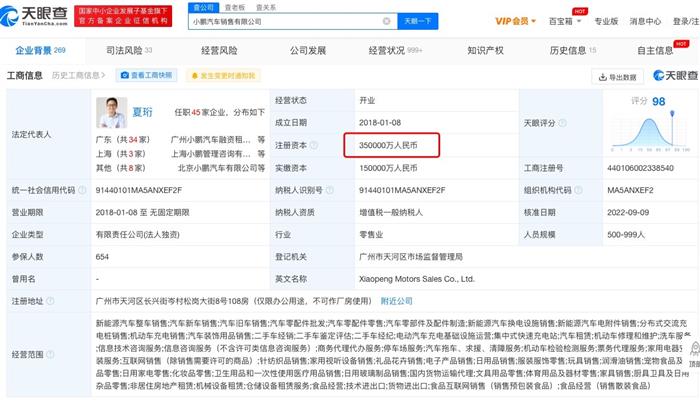This screenshot has height=414, width=700.
Task: Click the info icon next to 注册地址
Action: (x=50, y=301)
